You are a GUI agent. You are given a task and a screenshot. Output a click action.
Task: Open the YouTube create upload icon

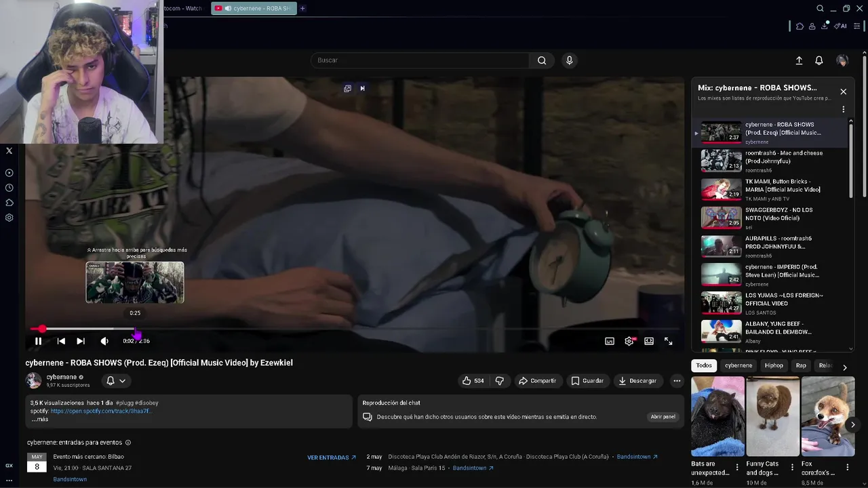point(799,60)
